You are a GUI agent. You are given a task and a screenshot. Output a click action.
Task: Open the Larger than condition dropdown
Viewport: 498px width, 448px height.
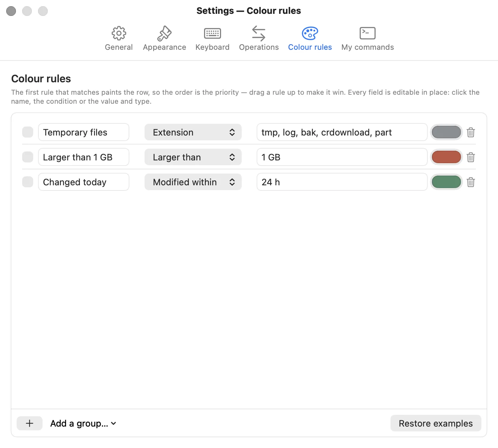coord(193,157)
